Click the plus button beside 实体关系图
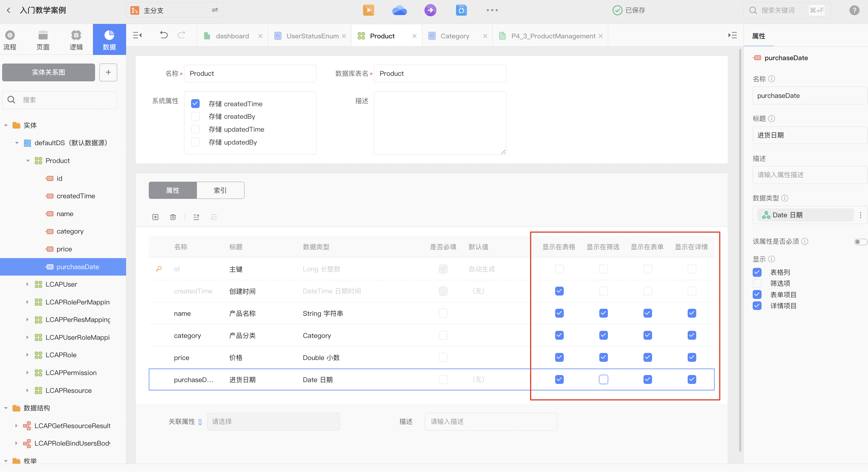This screenshot has height=472, width=868. [x=108, y=72]
